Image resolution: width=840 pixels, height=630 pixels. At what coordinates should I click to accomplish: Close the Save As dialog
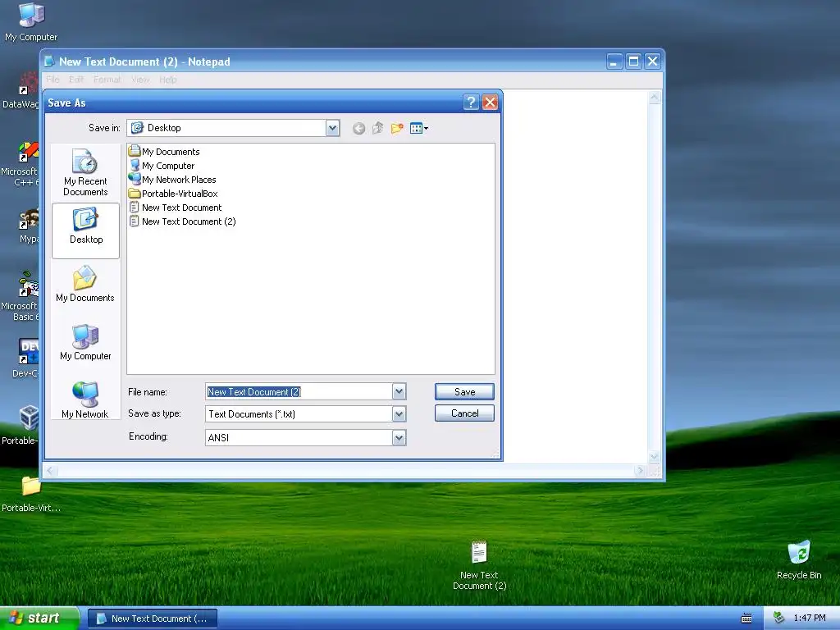point(490,103)
